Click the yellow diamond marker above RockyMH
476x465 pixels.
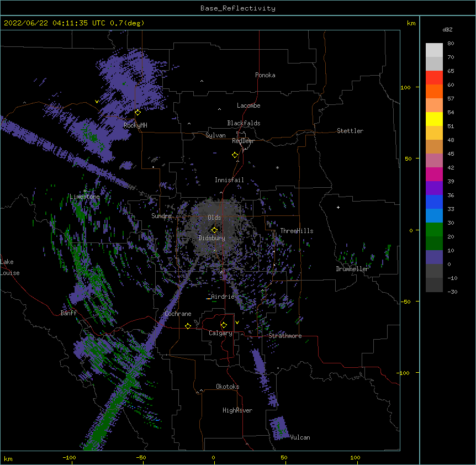point(138,113)
